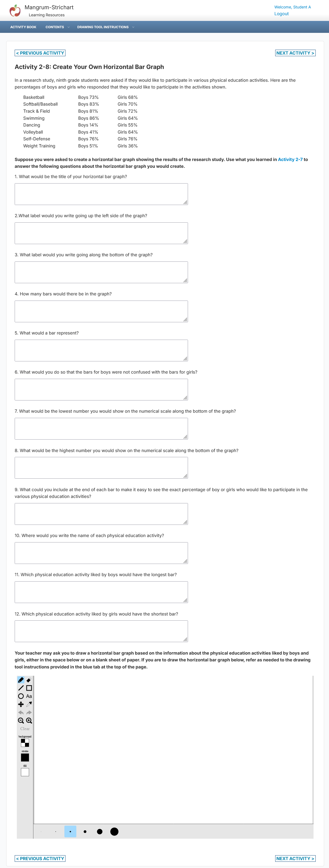Open the Activity Book tab
The height and width of the screenshot is (868, 329).
point(23,27)
